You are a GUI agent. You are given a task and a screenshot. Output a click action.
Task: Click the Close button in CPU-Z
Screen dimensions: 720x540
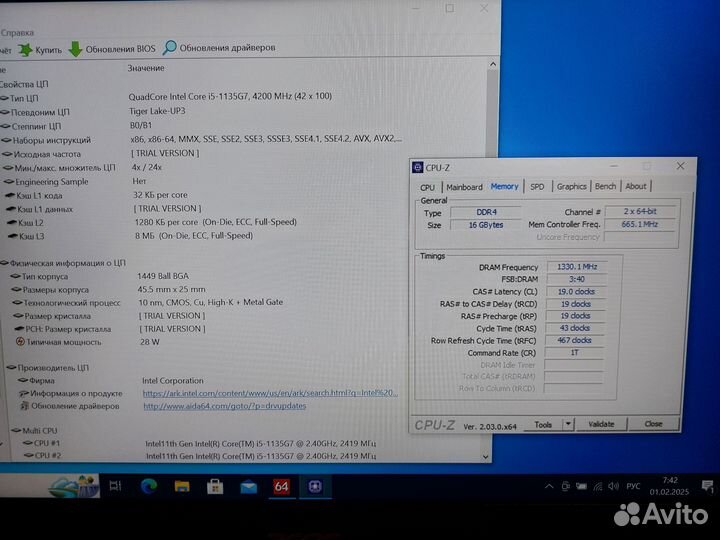[x=653, y=423]
